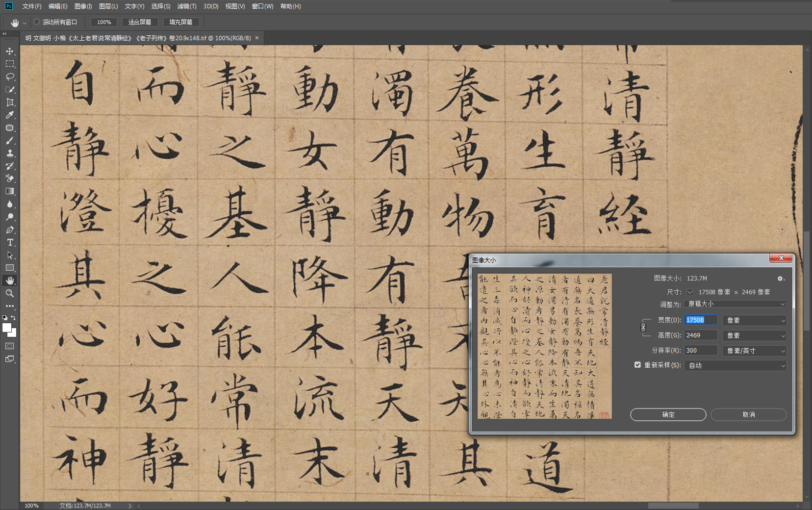Click the 宽度 input field
This screenshot has width=812, height=510.
pos(701,320)
